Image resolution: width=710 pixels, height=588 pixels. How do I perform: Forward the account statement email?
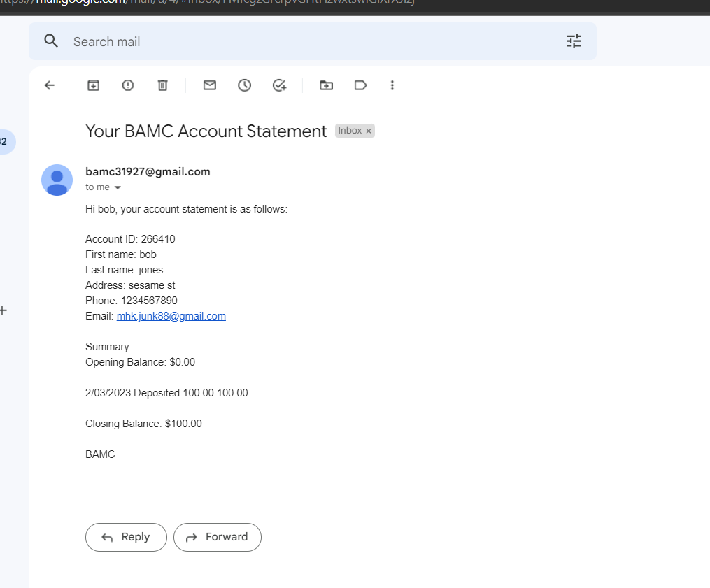pyautogui.click(x=218, y=537)
